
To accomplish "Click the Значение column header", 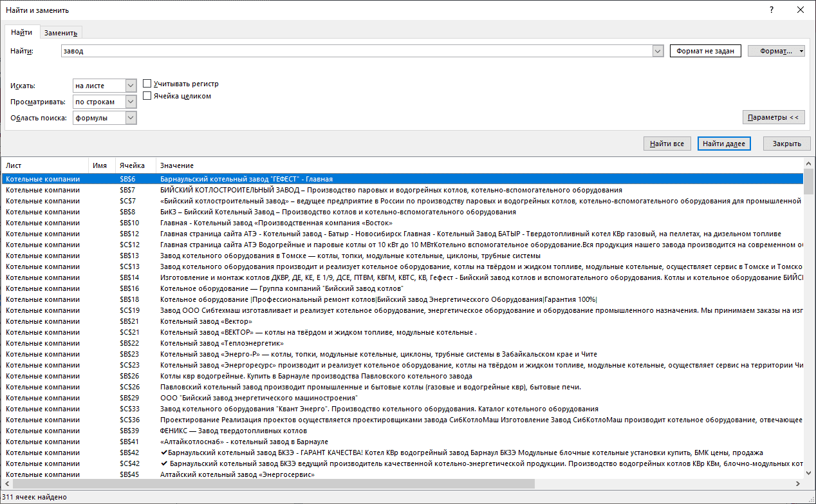I will coord(479,165).
